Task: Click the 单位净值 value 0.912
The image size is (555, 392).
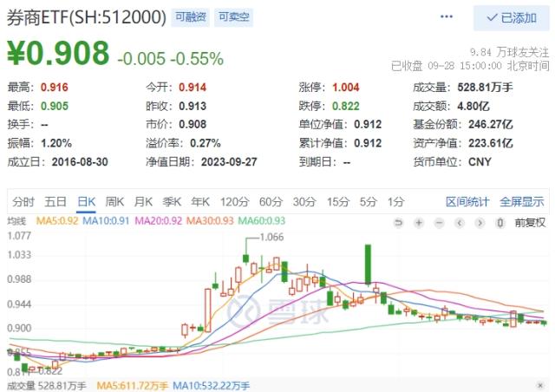Action: click(368, 124)
